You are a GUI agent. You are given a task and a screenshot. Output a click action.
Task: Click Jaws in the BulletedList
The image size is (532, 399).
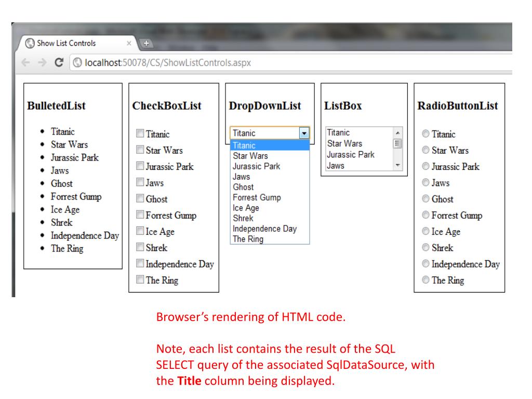60,170
